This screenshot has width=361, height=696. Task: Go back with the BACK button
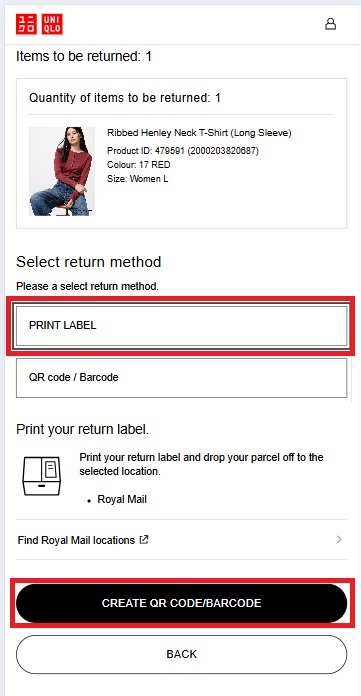click(181, 654)
